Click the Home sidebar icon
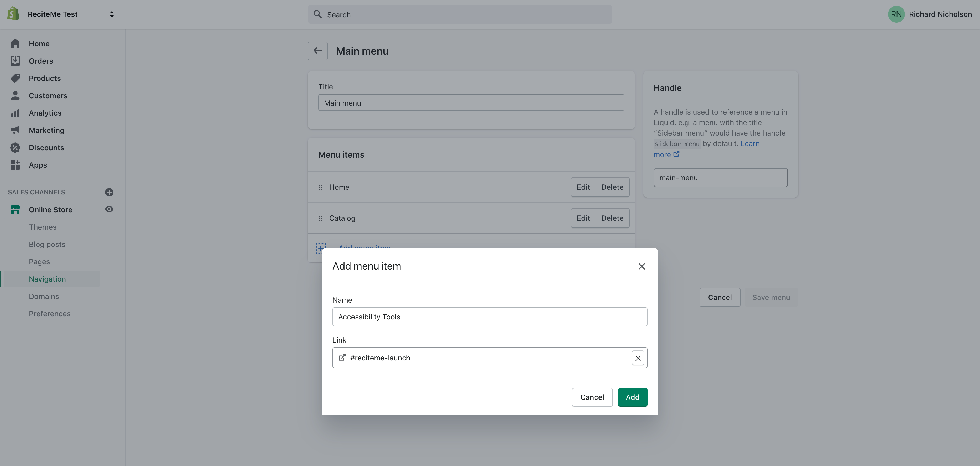Viewport: 980px width, 466px height. pyautogui.click(x=15, y=43)
